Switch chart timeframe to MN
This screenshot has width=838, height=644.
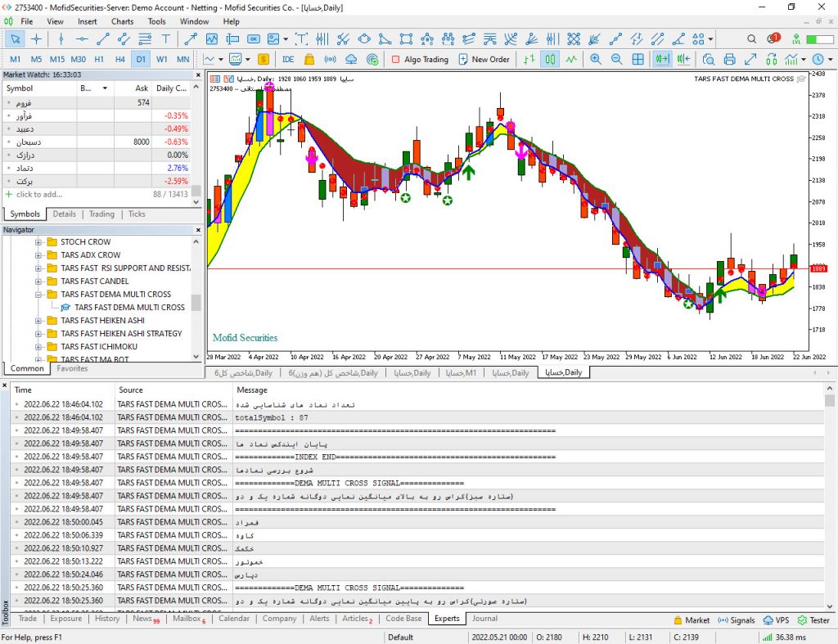pos(182,59)
